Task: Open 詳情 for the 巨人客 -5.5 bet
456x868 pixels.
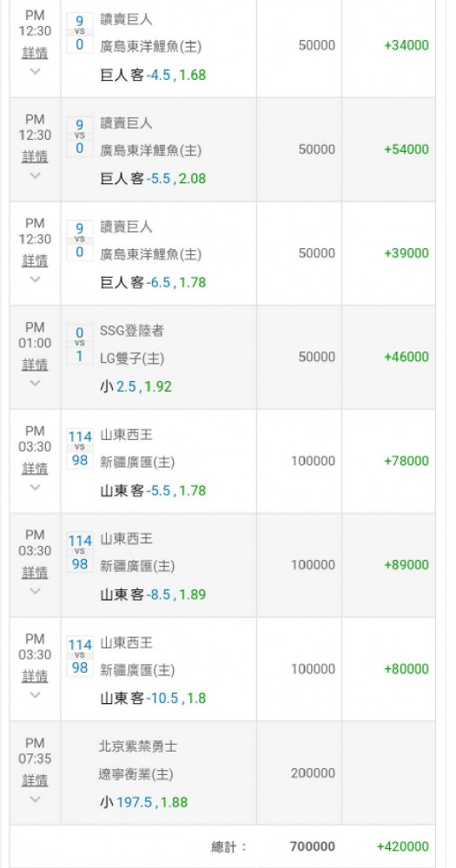Action: click(x=35, y=156)
